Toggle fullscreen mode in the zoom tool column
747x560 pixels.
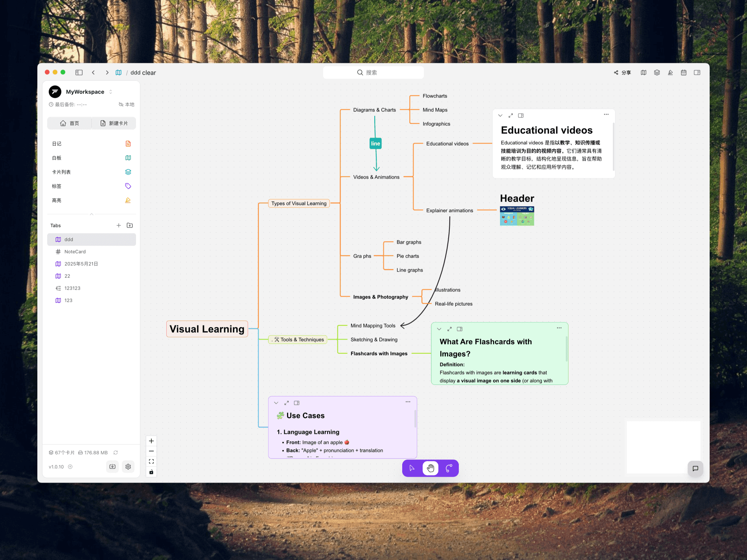click(x=151, y=461)
